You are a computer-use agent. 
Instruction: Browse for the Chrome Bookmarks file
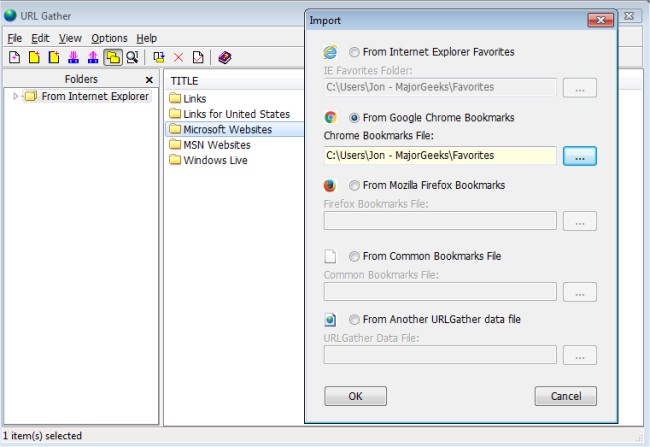pyautogui.click(x=580, y=156)
